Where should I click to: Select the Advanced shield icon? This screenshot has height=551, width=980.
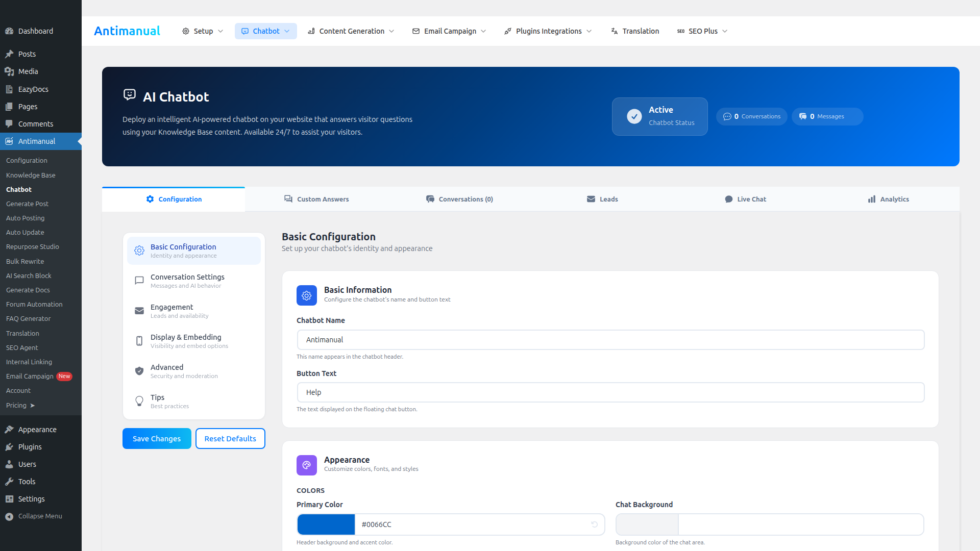coord(139,371)
